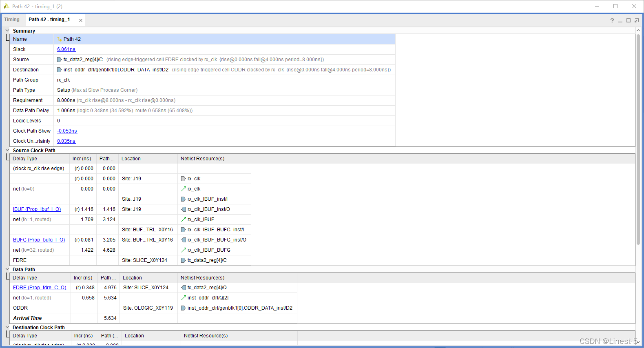Click the vertical scrollbar thumb
This screenshot has height=348, width=644.
[638, 140]
